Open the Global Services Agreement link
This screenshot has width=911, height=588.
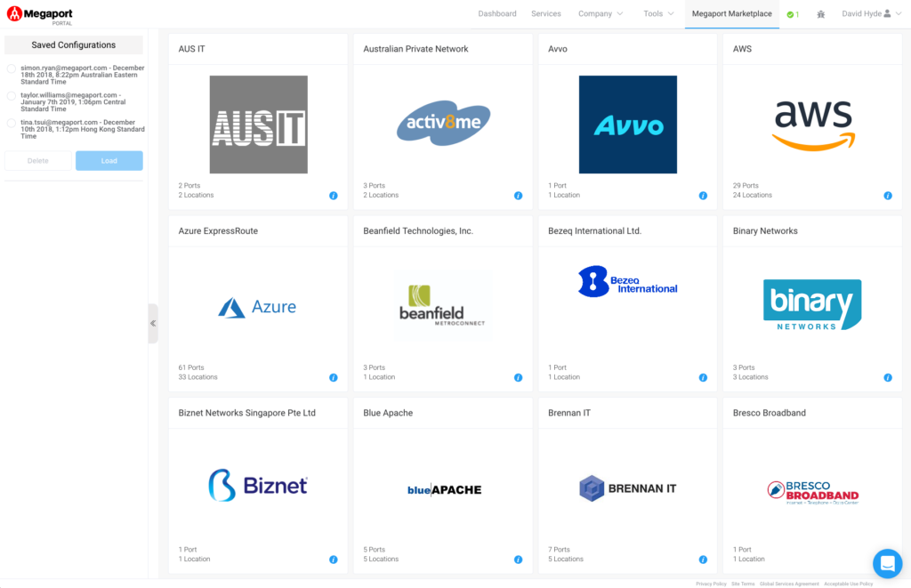tap(789, 584)
